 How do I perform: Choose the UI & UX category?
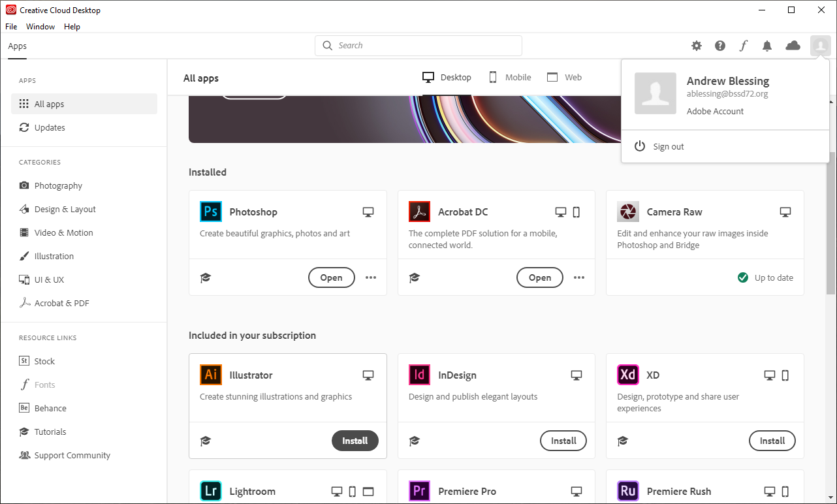84,279
